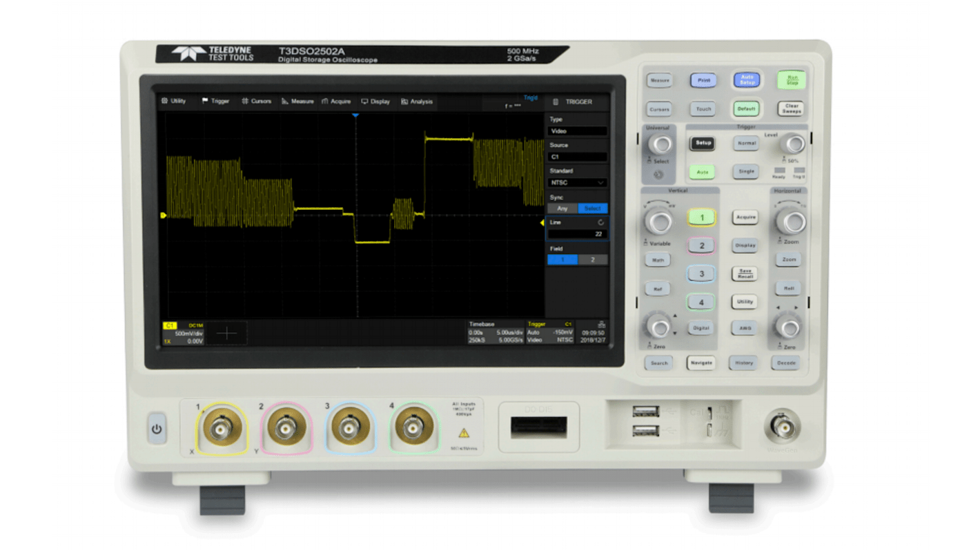The image size is (980, 551).
Task: Tap the TRIGGER panel header icon
Action: click(x=556, y=101)
